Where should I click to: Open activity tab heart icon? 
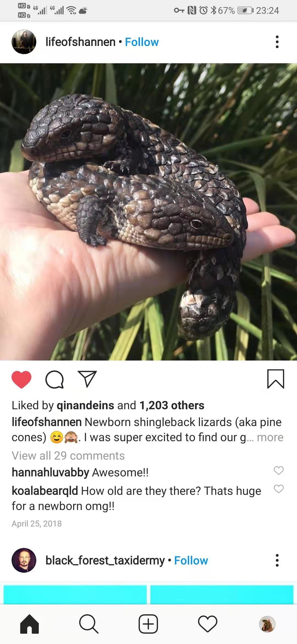pyautogui.click(x=208, y=624)
